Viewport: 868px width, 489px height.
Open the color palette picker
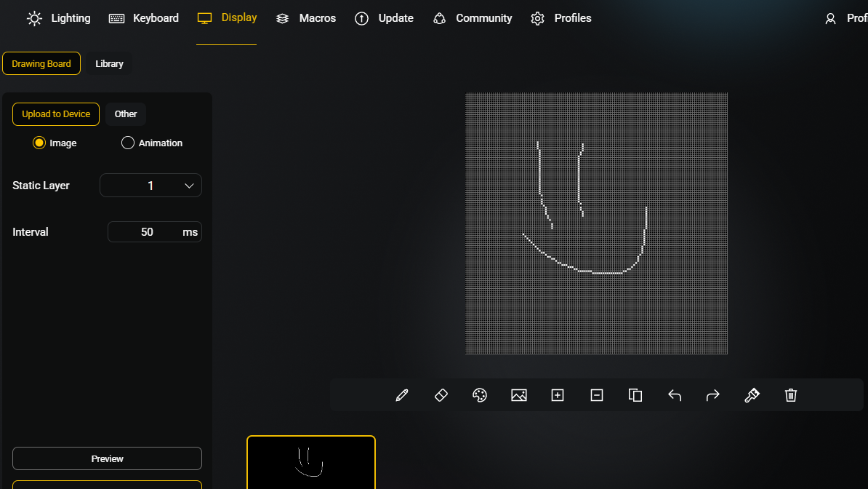(x=480, y=395)
